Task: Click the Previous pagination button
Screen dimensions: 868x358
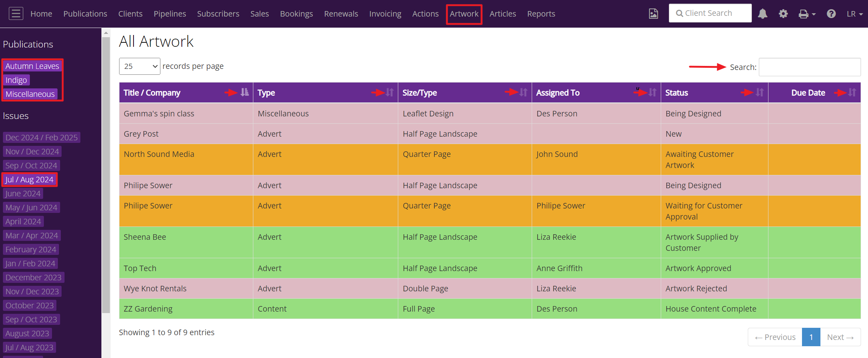Action: coord(775,337)
